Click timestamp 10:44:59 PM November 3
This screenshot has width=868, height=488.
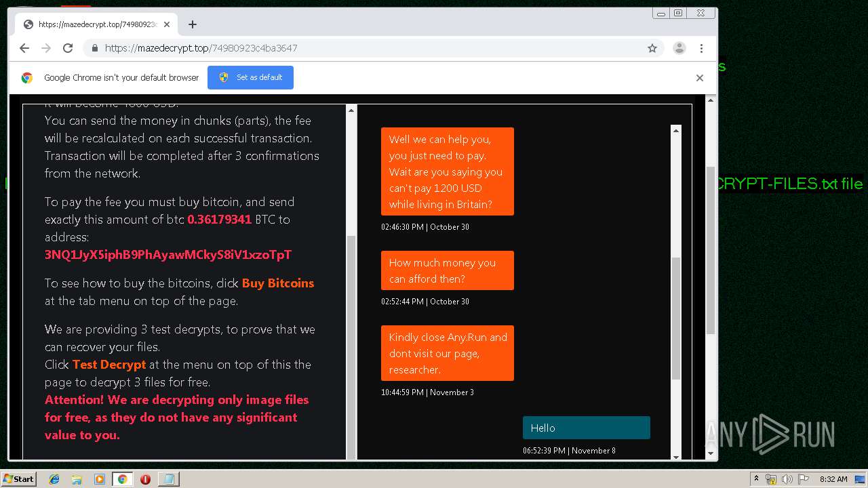[427, 392]
